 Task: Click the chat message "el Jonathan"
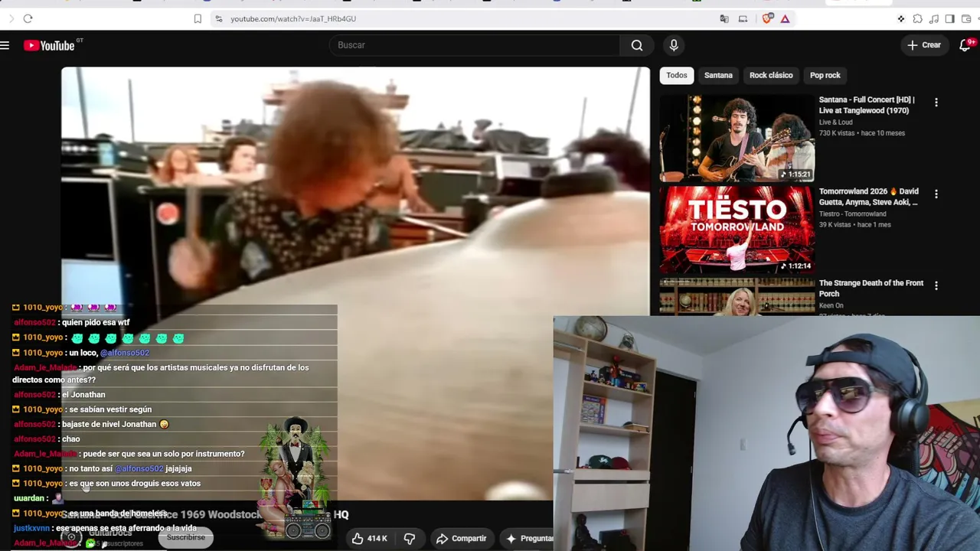click(x=83, y=395)
